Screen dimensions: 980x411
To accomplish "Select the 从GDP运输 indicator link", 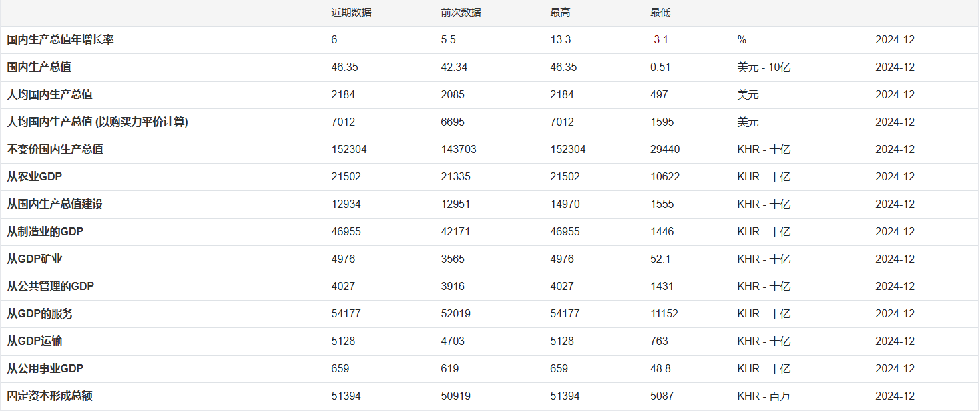I will coord(35,341).
